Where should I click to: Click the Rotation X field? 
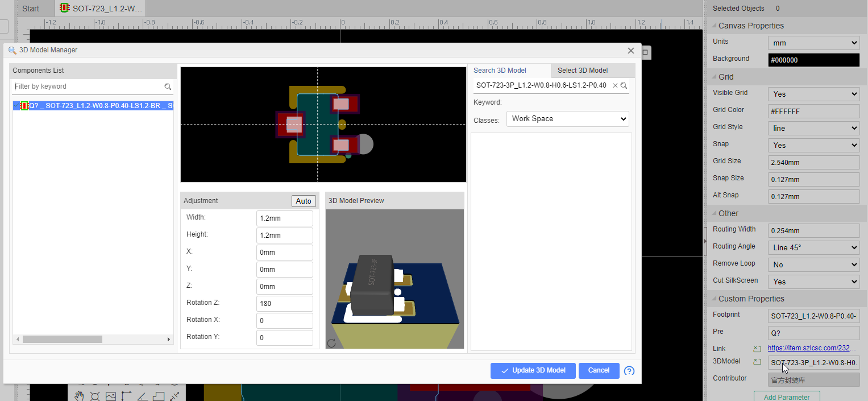click(285, 321)
